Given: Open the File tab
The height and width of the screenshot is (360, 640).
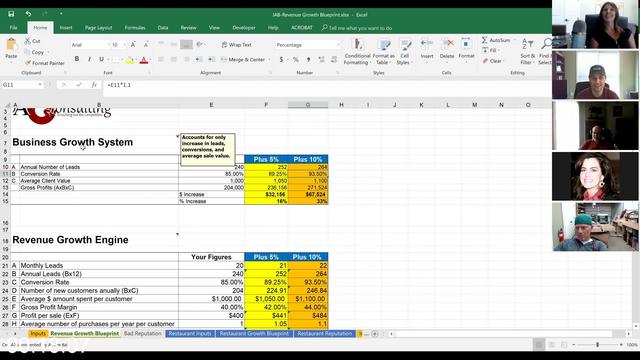Looking at the screenshot, I should click(x=13, y=28).
